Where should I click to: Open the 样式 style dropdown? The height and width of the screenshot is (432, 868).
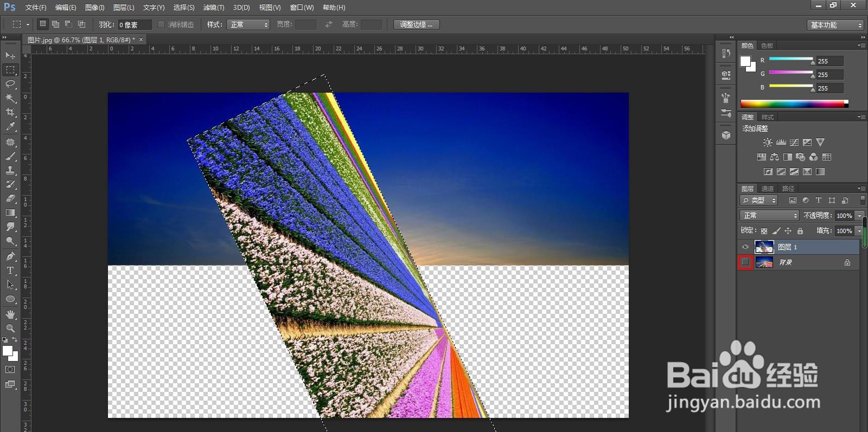[x=248, y=24]
